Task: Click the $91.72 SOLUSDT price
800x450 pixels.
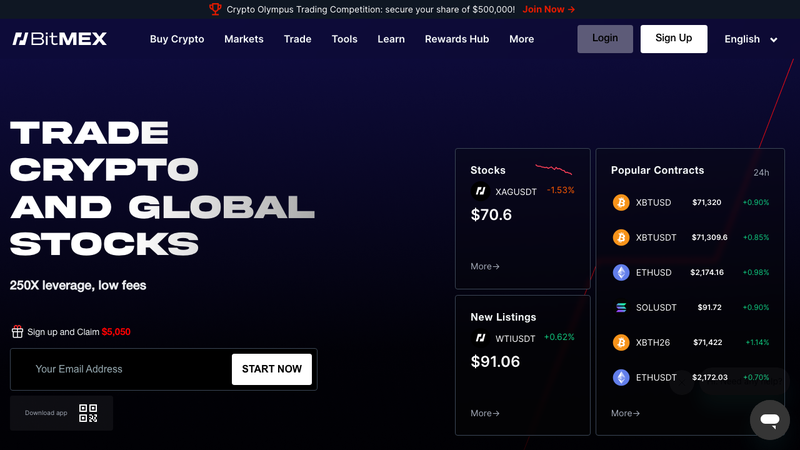Action: pyautogui.click(x=709, y=307)
